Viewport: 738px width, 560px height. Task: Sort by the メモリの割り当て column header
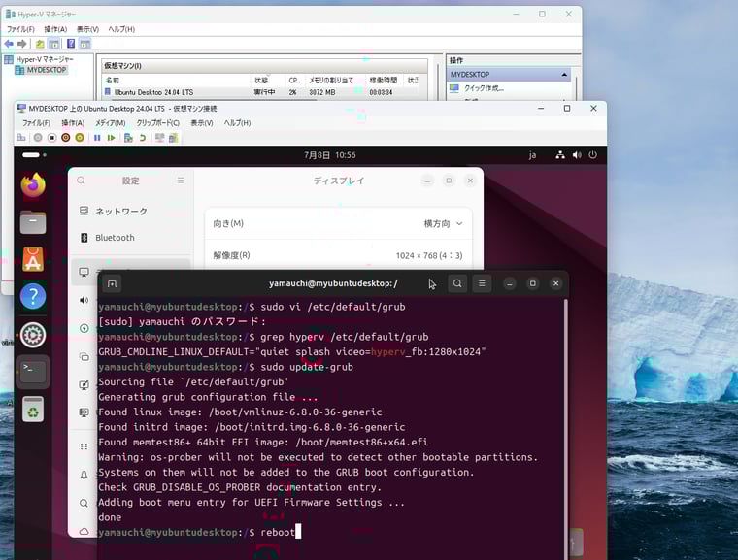coord(331,81)
